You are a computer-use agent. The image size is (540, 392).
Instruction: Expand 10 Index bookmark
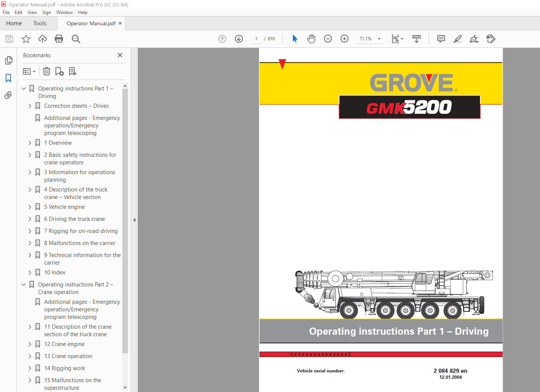click(30, 273)
